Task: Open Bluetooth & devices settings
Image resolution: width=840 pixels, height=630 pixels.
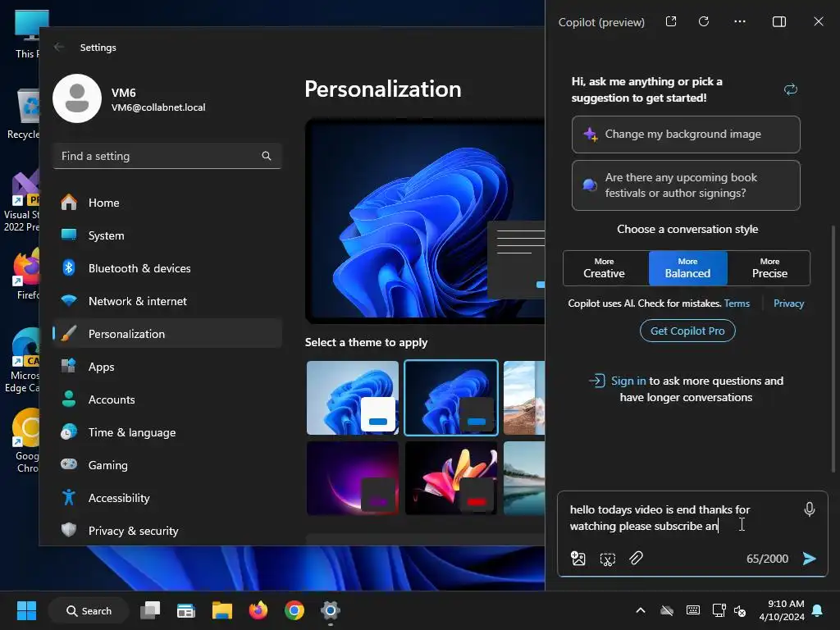Action: coord(167,268)
